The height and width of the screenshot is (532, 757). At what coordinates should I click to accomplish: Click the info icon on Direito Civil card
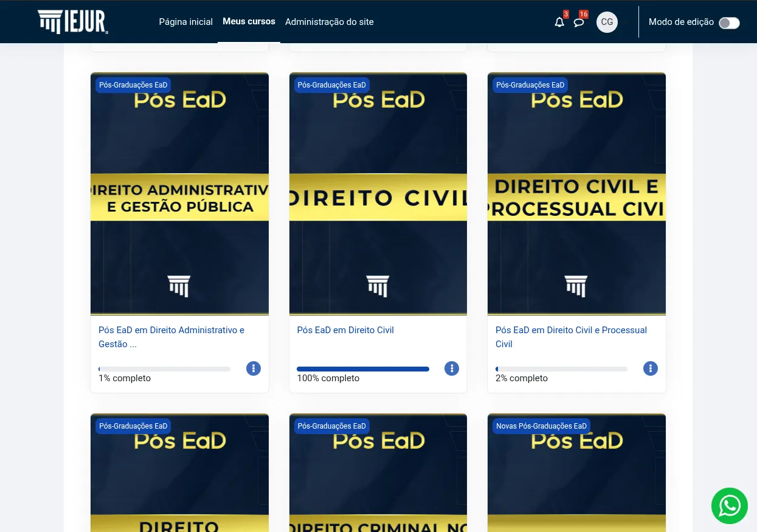[x=452, y=368]
